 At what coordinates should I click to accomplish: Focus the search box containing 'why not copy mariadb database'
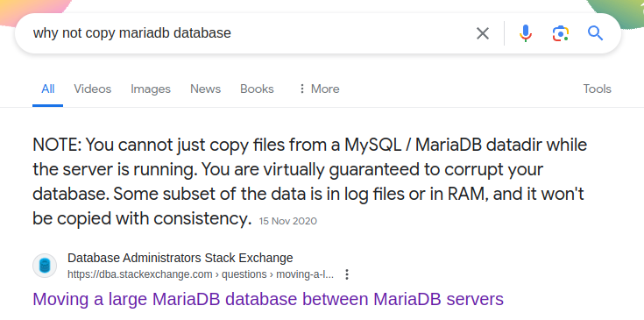246,33
